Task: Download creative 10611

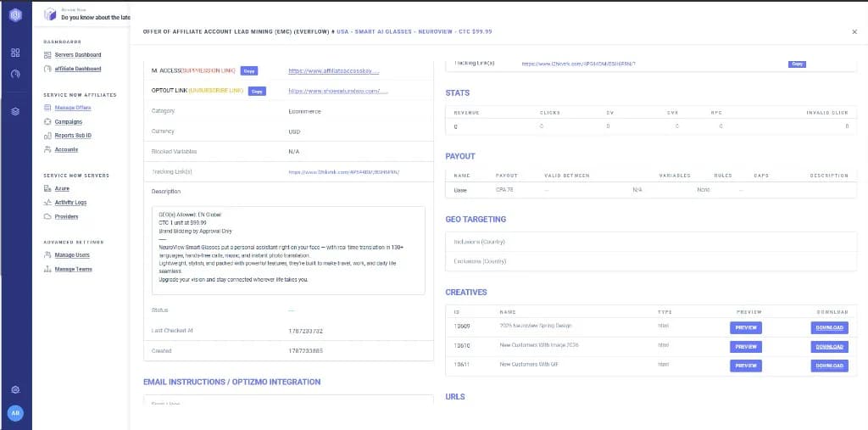Action: (829, 366)
